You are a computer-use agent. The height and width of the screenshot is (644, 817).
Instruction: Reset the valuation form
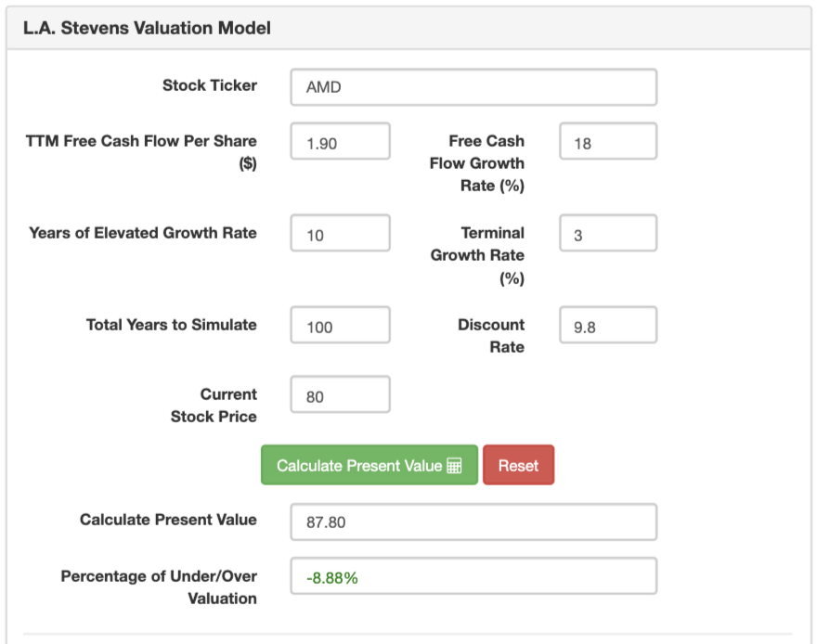(x=518, y=465)
